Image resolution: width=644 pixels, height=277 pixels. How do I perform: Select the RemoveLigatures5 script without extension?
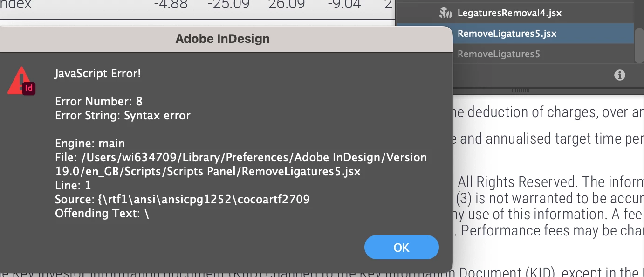click(x=499, y=54)
